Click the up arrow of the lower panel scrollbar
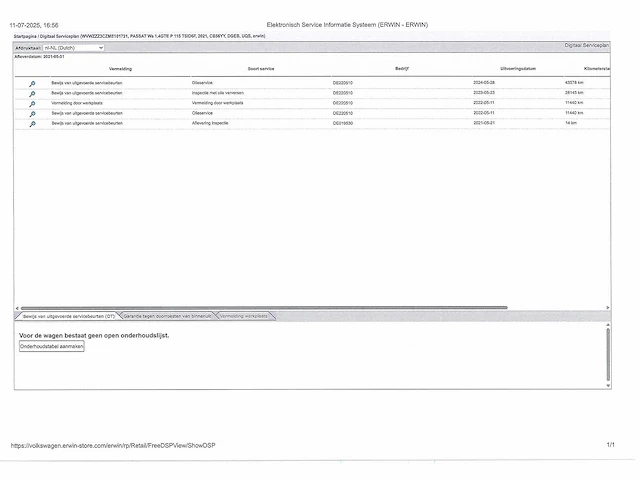This screenshot has width=640, height=480. click(608, 325)
